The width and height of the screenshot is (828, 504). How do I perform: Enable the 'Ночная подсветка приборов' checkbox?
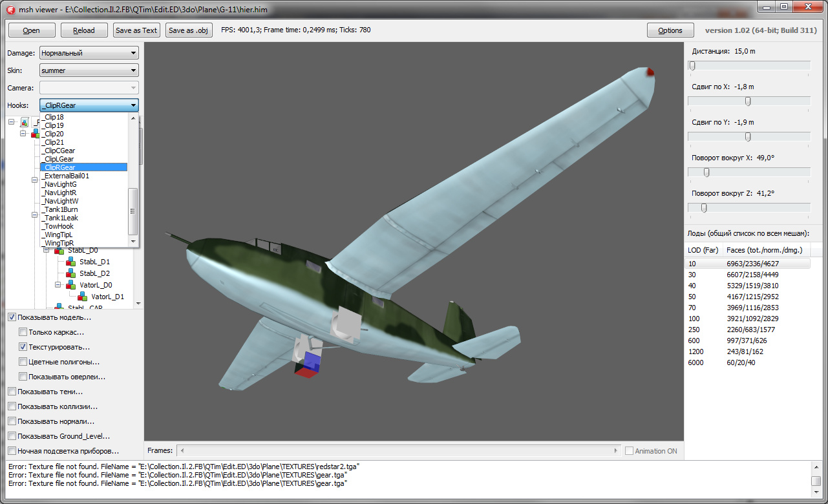point(12,451)
